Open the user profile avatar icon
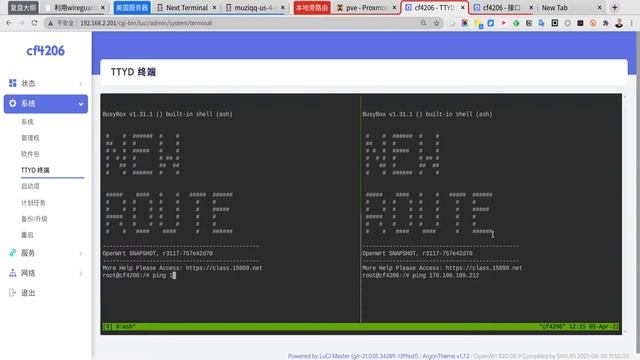The height and width of the screenshot is (360, 640). tap(619, 23)
